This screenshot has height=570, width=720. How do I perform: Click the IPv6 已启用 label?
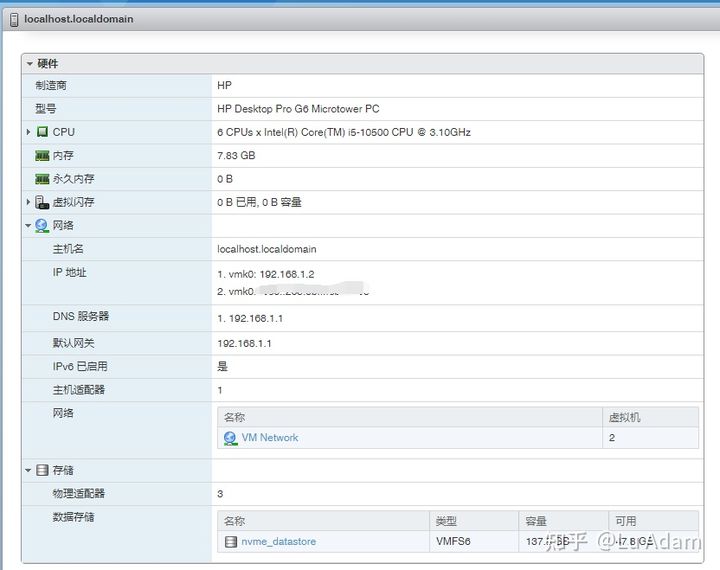[x=80, y=366]
